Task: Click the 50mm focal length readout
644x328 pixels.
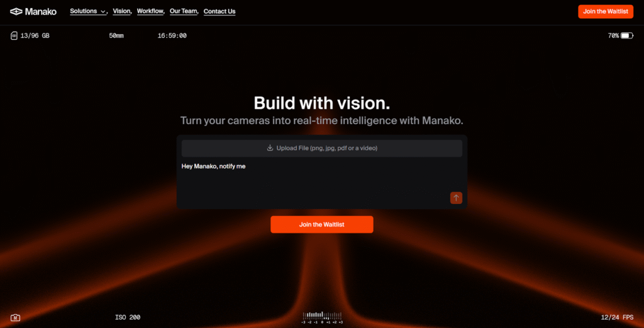Action: pos(116,36)
